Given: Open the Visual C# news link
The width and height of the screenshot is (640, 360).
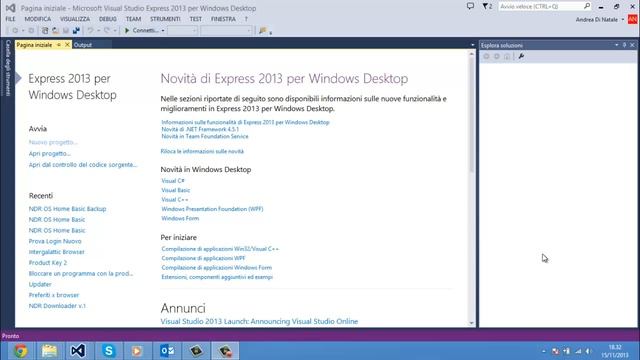Looking at the screenshot, I should [173, 181].
